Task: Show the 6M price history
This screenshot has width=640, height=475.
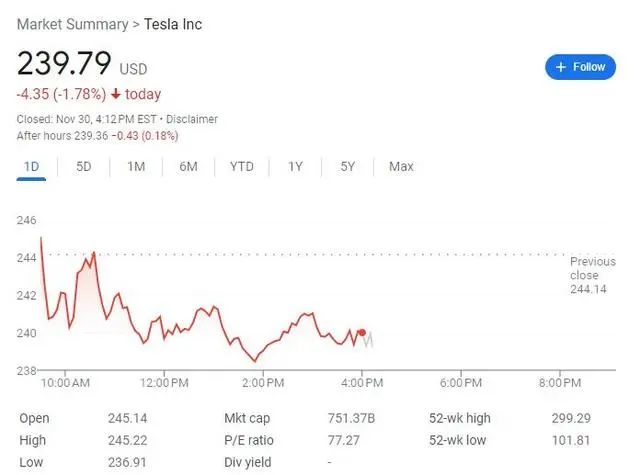Action: (x=188, y=166)
